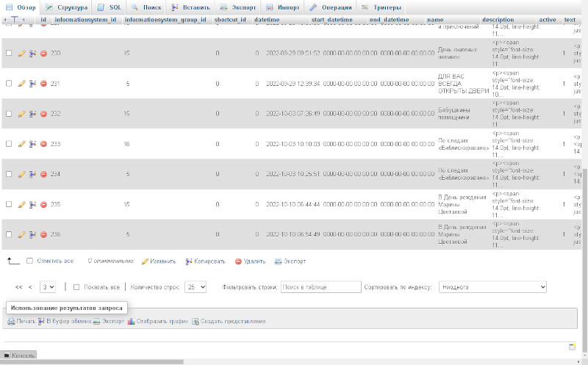
Task: Delete row 230 with red icon
Action: pyautogui.click(x=43, y=53)
